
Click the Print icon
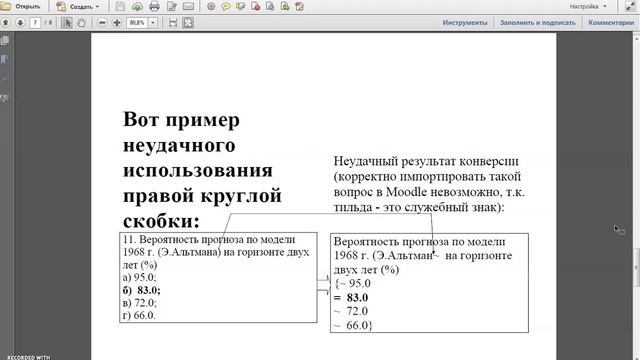(x=154, y=7)
